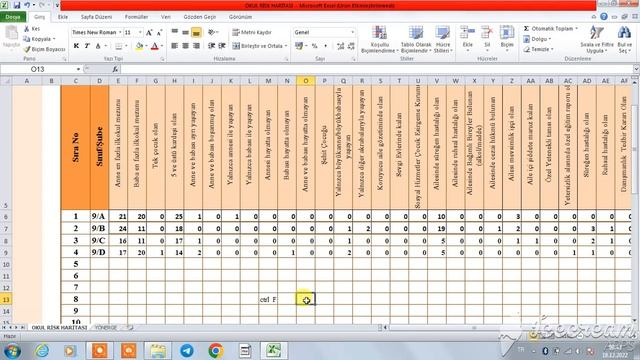The image size is (640, 360).
Task: Switch to Veri tab
Action: point(166,17)
